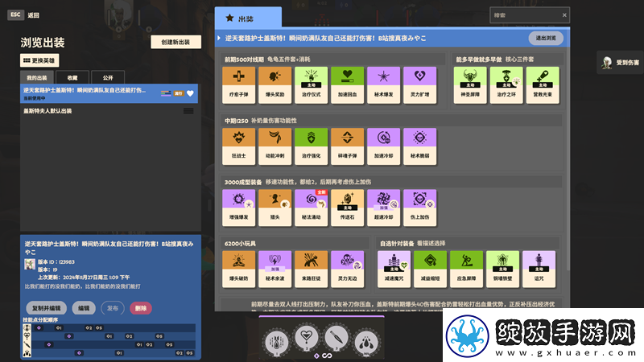Click 自选针对装备 category header

[x=468, y=244]
